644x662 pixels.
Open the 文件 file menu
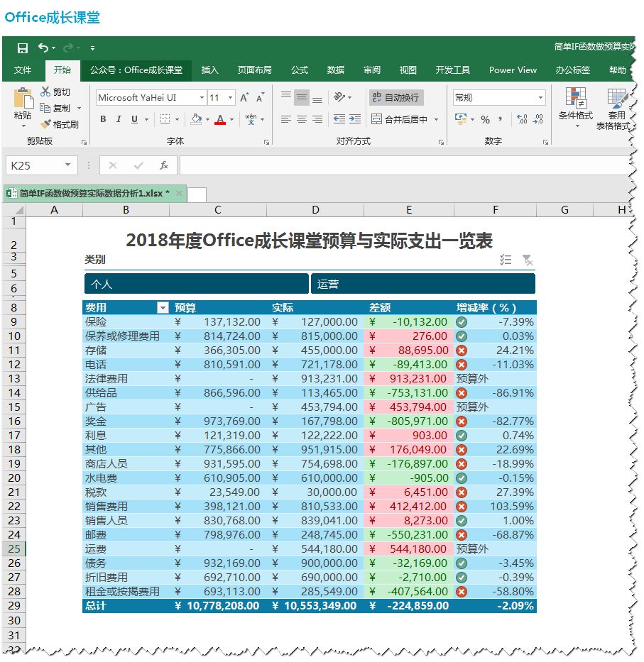tap(23, 70)
